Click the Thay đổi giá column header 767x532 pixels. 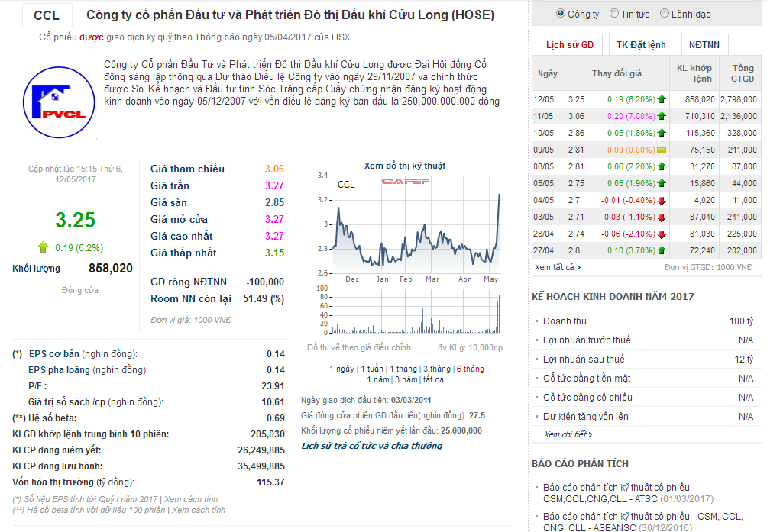click(617, 73)
